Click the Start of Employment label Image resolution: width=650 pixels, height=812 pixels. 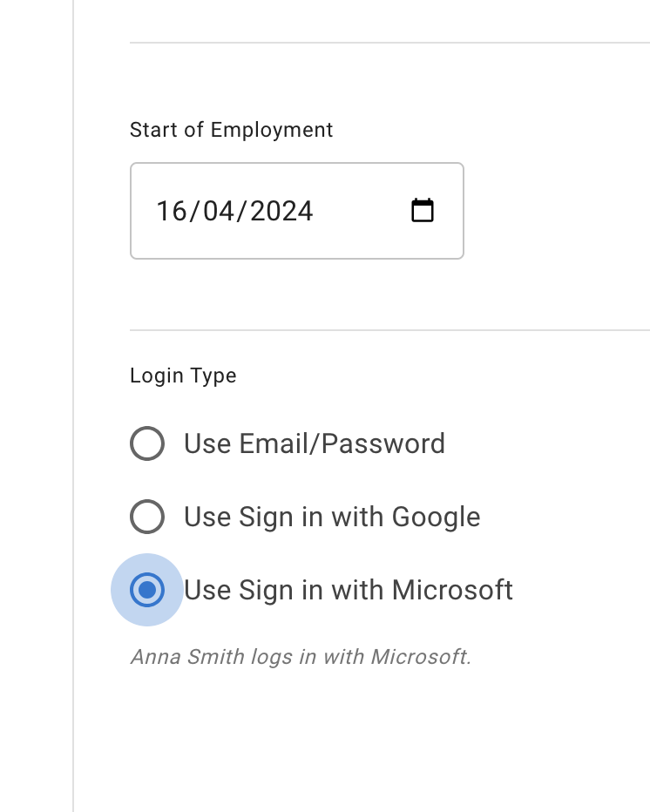[x=231, y=129]
